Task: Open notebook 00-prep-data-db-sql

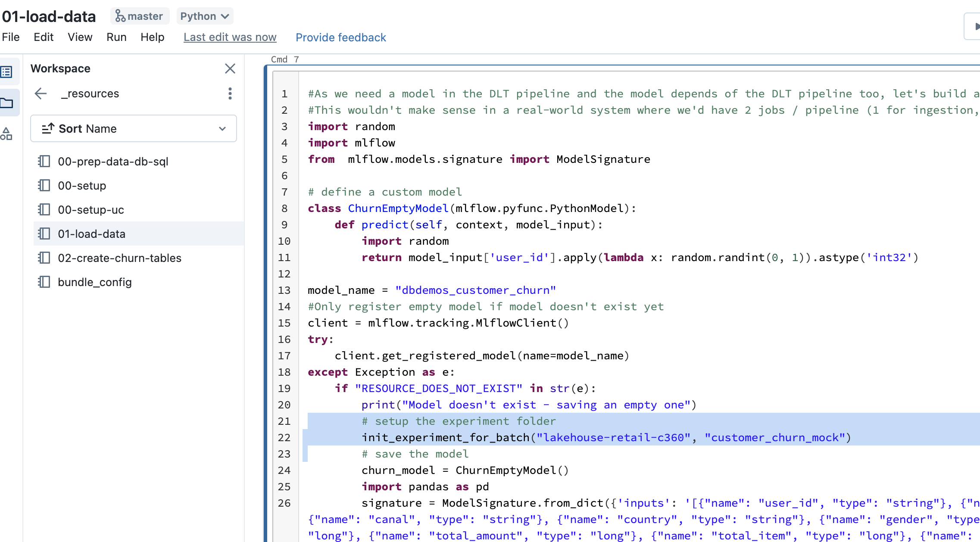Action: (139, 162)
